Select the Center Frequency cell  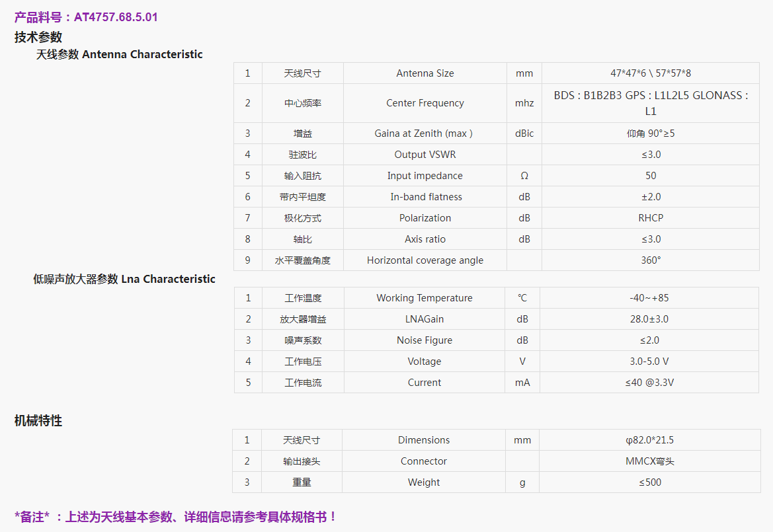(425, 103)
